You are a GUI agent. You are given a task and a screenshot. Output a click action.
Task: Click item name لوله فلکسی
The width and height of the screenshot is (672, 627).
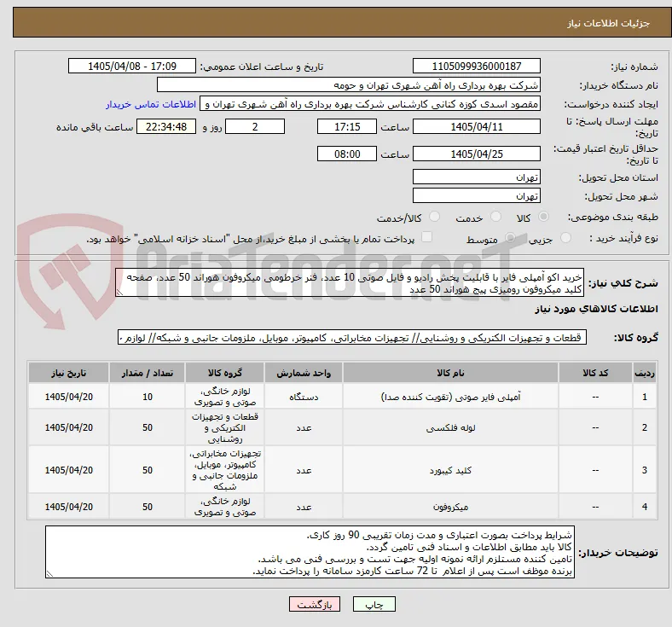tap(450, 427)
